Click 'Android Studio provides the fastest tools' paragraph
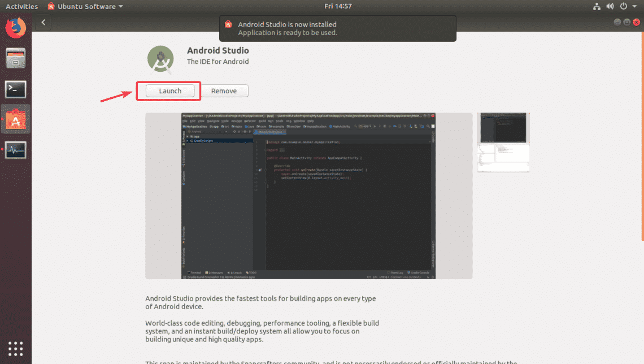This screenshot has width=644, height=364. pos(260,302)
